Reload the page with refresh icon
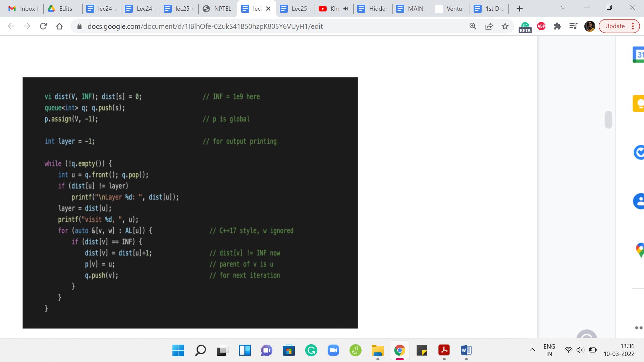 click(43, 26)
